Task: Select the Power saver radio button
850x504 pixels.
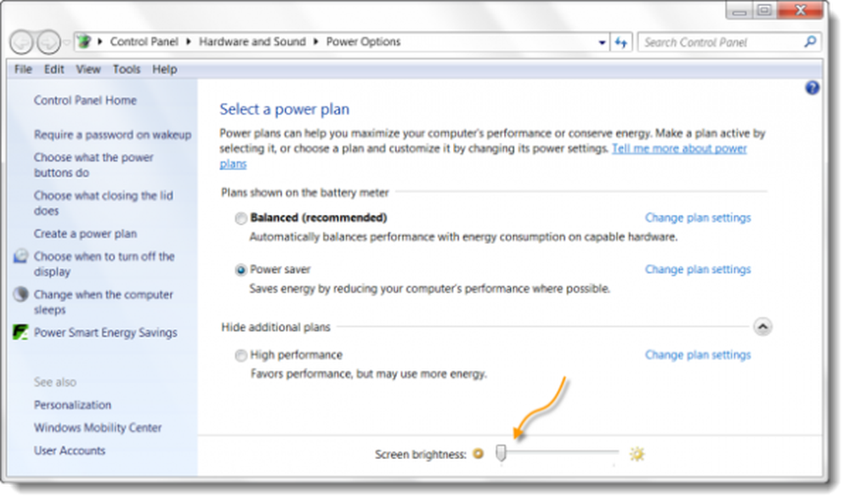Action: coord(241,270)
